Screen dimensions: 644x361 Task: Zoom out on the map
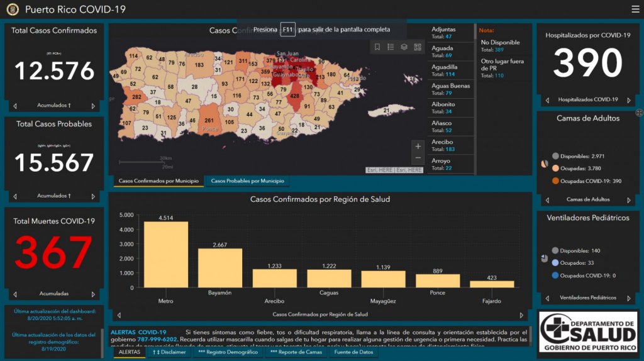tap(418, 158)
